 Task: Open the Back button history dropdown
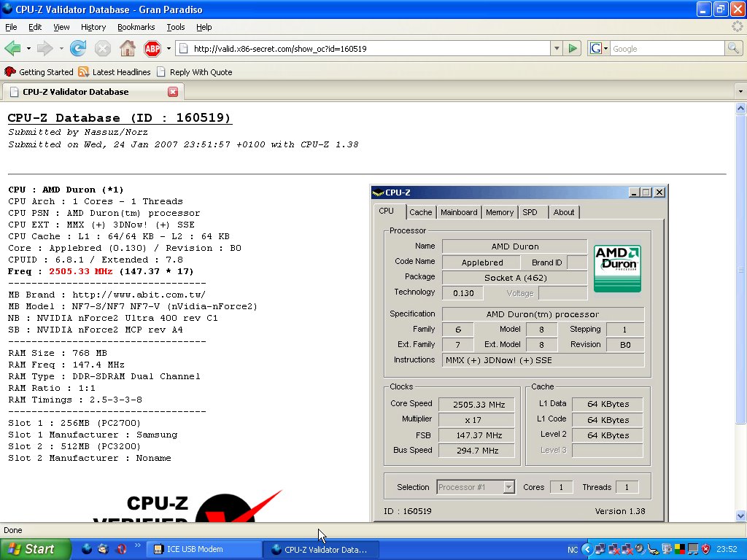pyautogui.click(x=28, y=48)
